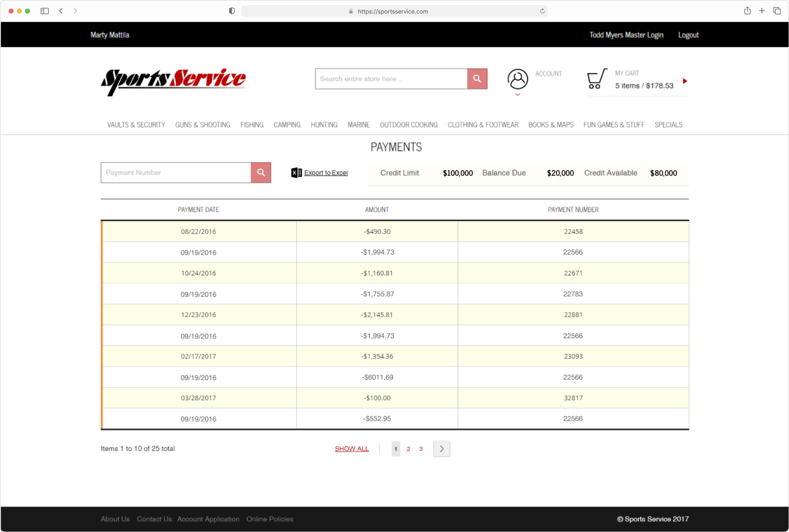Open the Clothing & Footwear menu
The image size is (789, 532).
click(x=483, y=125)
